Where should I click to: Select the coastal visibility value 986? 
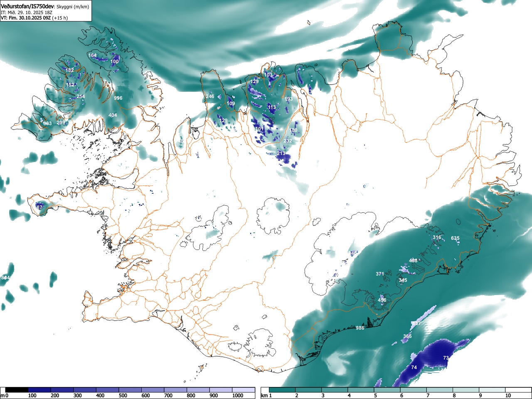(x=360, y=328)
